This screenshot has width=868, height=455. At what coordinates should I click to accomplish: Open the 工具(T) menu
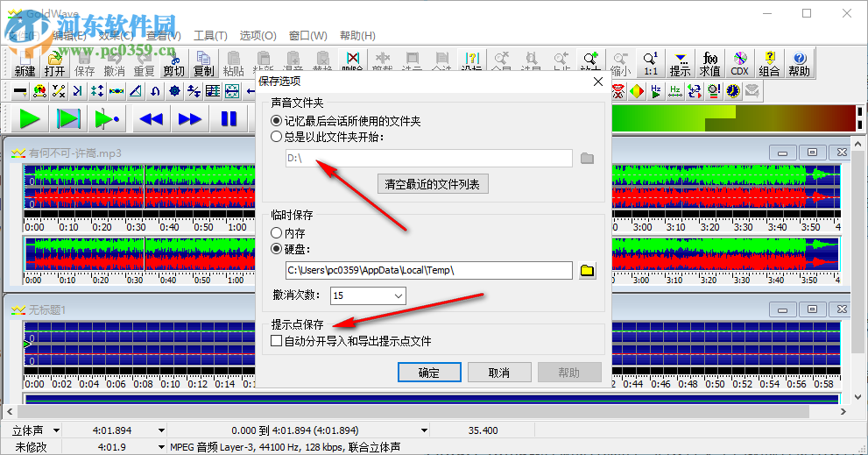tap(210, 35)
